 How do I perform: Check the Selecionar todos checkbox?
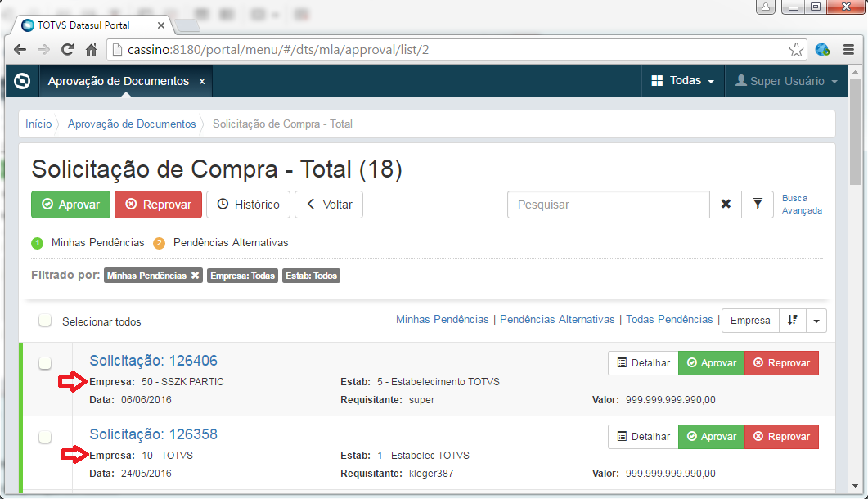click(x=45, y=320)
